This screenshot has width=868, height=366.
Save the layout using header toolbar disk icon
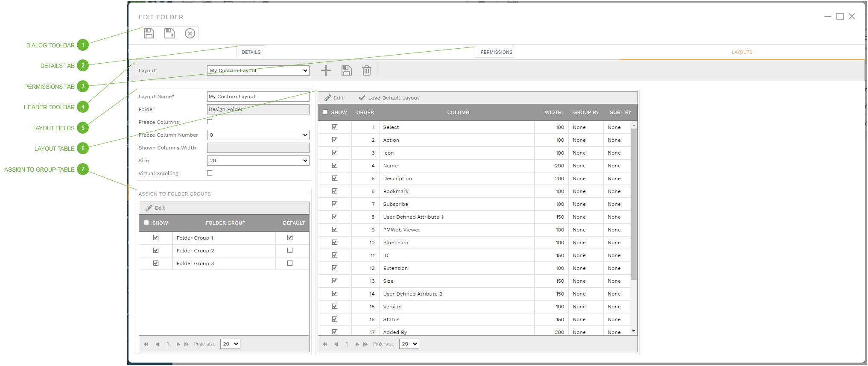pos(347,70)
